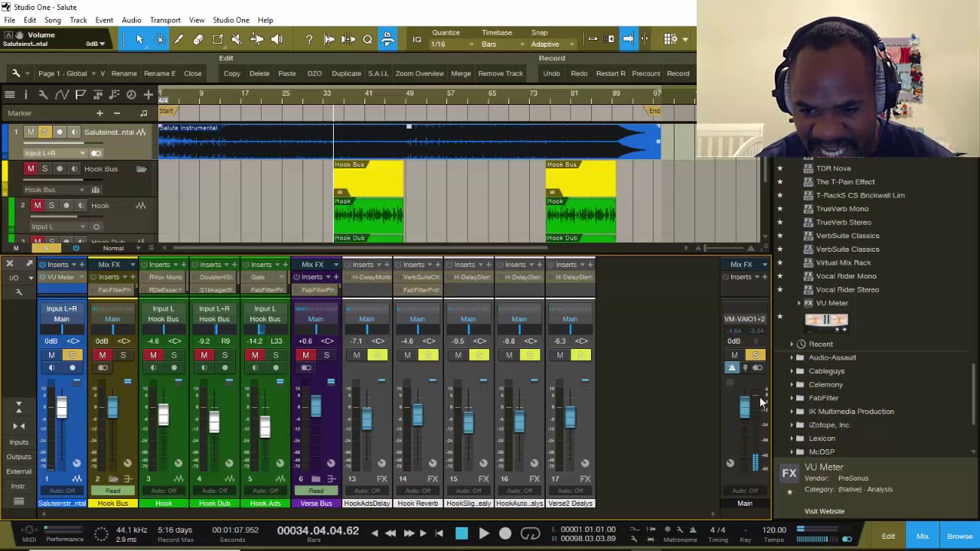Expand the Audio-Assault folder

click(x=792, y=357)
